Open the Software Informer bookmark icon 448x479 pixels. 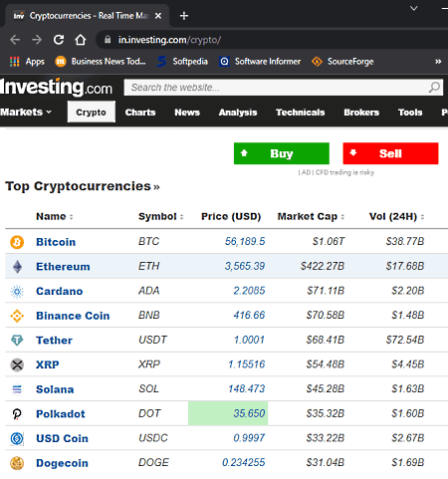(x=224, y=62)
